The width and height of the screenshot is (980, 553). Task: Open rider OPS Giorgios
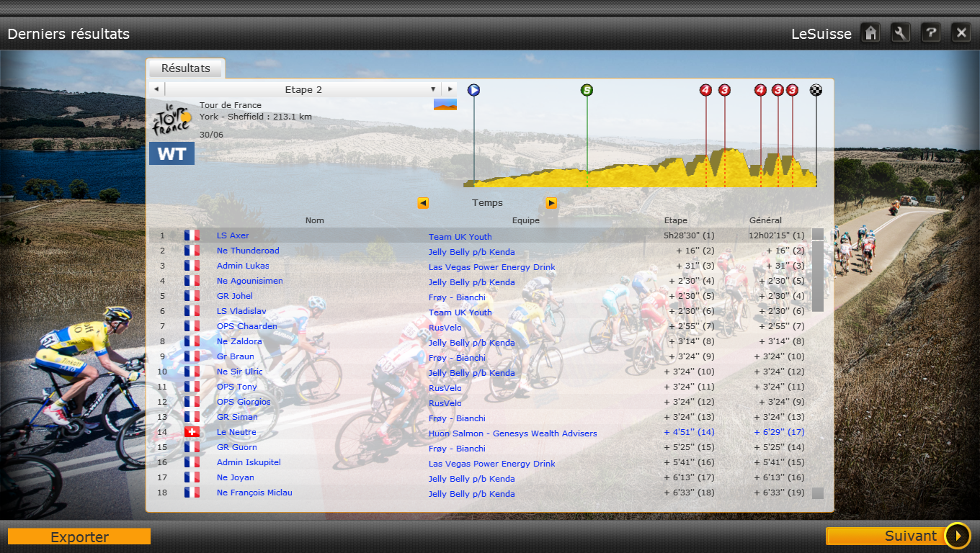pos(244,402)
